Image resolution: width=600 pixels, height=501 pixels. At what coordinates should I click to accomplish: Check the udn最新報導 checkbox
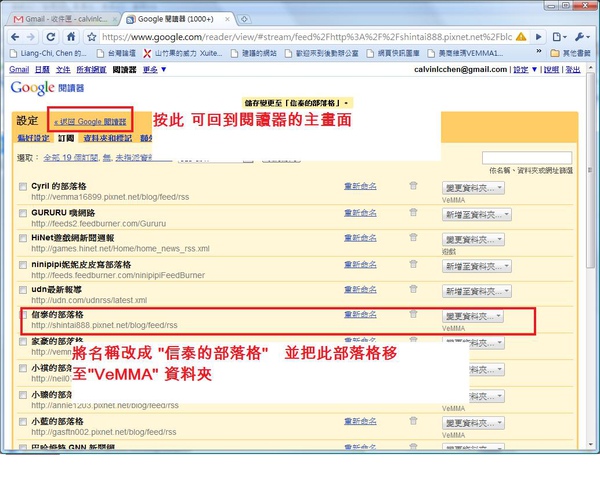click(23, 290)
